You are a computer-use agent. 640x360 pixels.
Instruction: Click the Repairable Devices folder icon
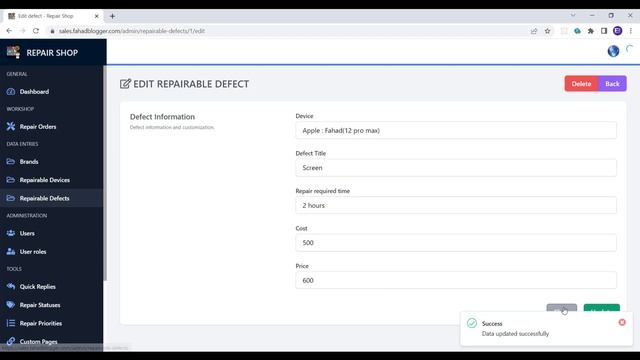coord(11,180)
